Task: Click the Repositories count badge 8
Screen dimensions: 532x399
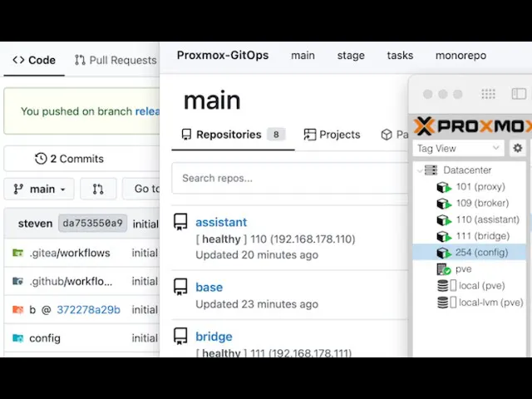Action: click(276, 135)
